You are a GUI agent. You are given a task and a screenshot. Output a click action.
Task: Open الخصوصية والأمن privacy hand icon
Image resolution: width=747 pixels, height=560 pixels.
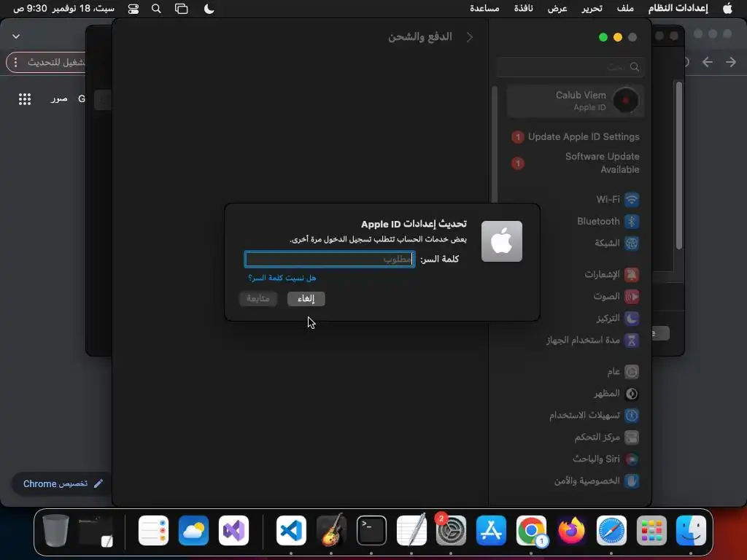point(632,481)
